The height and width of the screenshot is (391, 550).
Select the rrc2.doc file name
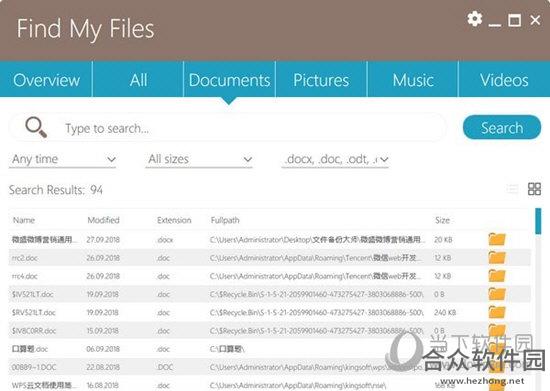pos(25,258)
